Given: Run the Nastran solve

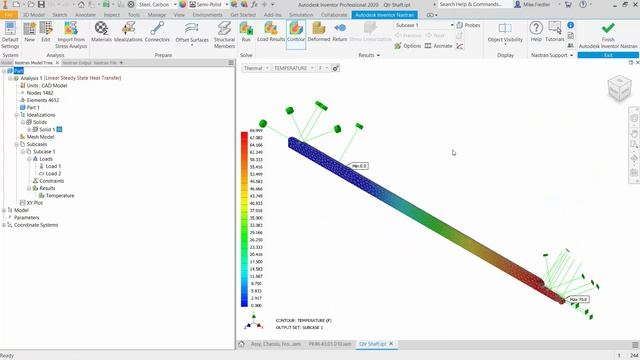Looking at the screenshot, I should click(246, 32).
